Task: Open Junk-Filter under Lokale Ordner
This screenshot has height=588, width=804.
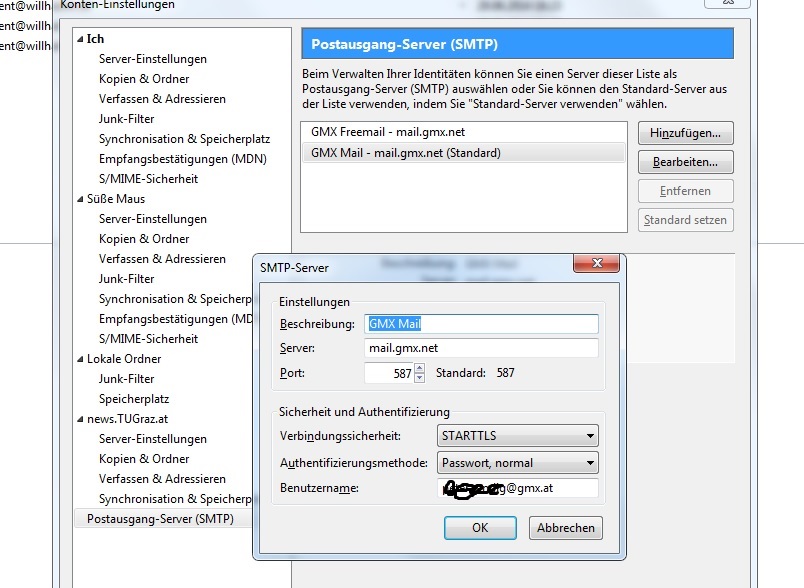Action: click(x=127, y=379)
